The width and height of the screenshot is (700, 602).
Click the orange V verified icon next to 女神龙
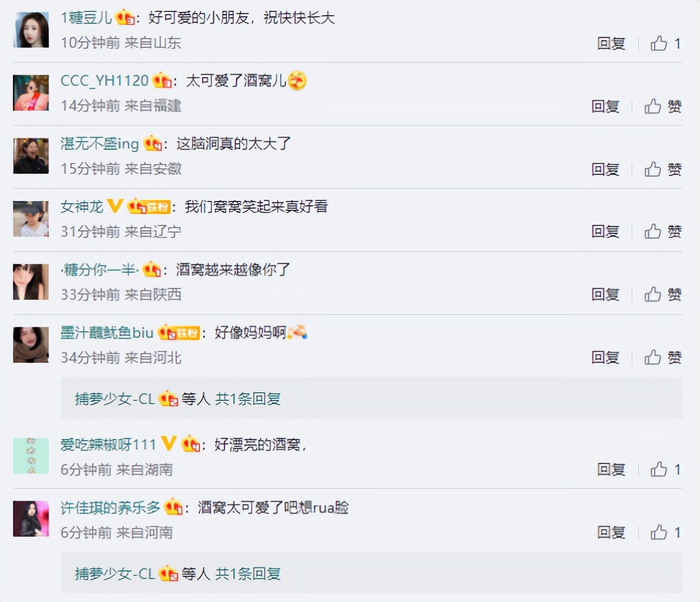(x=115, y=206)
